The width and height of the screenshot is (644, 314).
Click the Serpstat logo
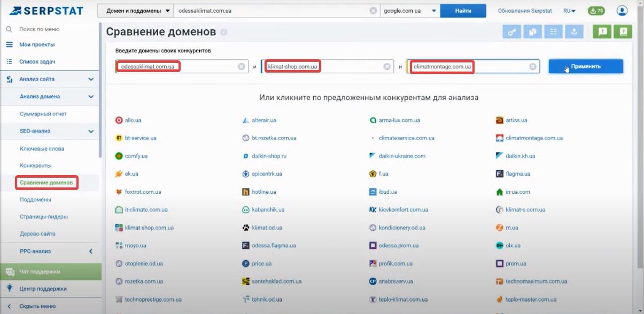coord(47,11)
